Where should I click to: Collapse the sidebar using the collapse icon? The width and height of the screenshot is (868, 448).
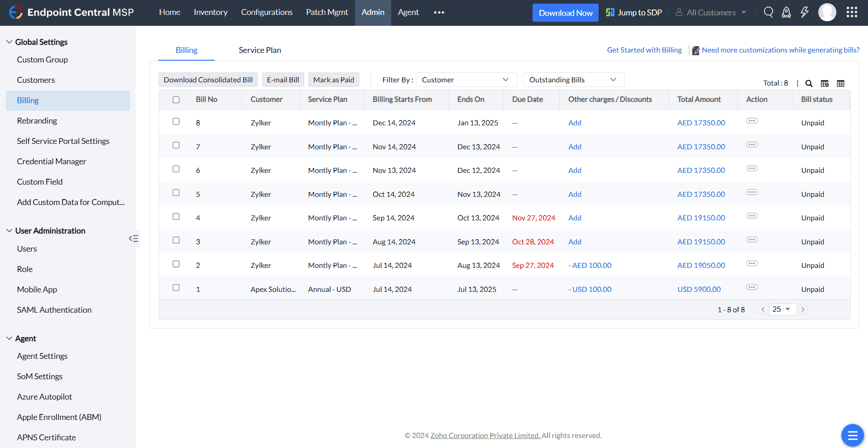(133, 238)
